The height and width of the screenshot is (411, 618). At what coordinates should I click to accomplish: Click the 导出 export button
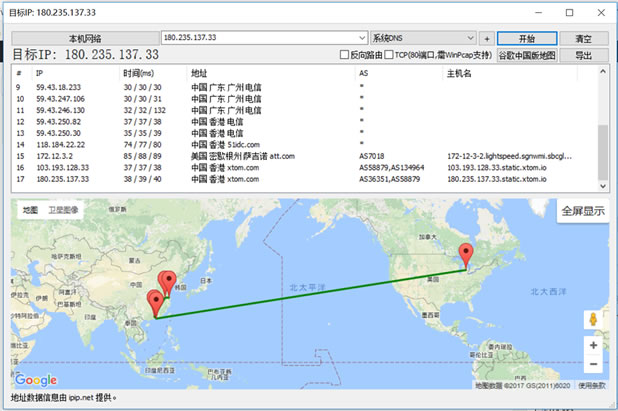pyautogui.click(x=582, y=56)
